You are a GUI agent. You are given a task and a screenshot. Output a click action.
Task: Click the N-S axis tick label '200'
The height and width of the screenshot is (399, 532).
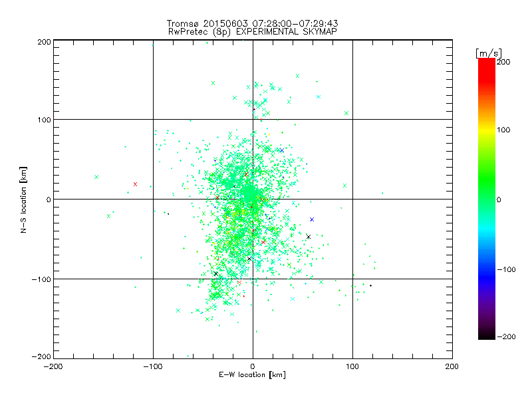click(x=44, y=42)
